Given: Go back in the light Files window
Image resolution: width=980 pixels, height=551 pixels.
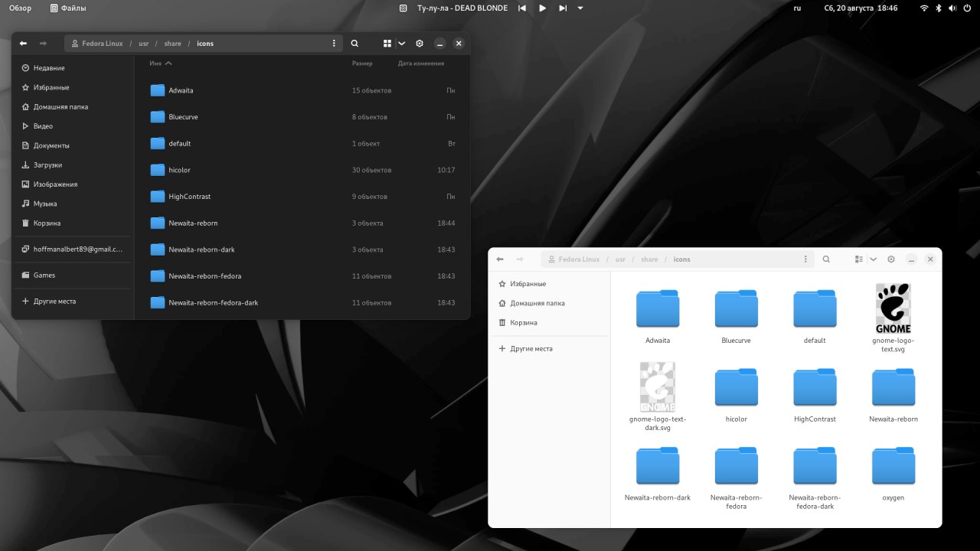Looking at the screenshot, I should 500,259.
